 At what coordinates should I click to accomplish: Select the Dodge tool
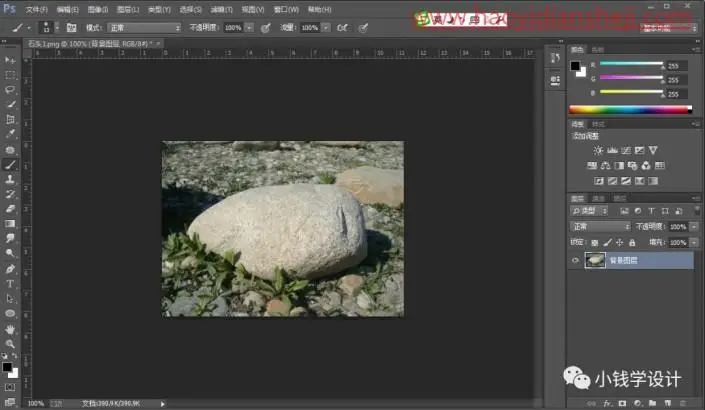click(10, 253)
